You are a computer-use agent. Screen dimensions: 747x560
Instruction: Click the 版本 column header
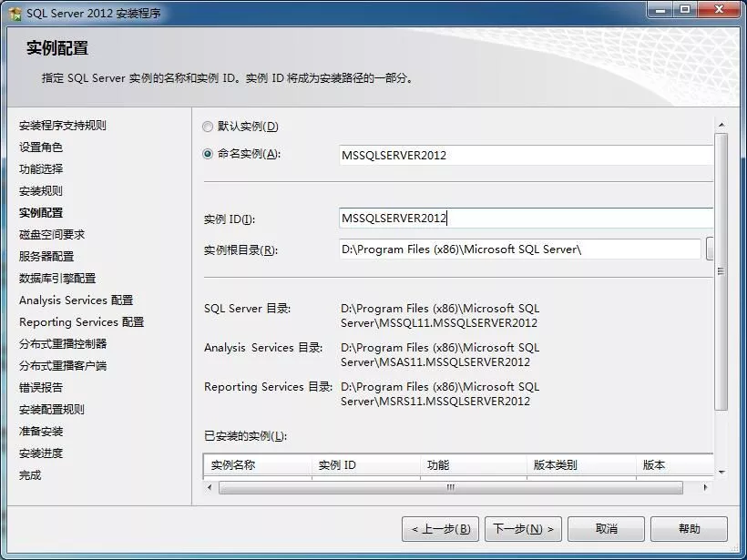(675, 465)
